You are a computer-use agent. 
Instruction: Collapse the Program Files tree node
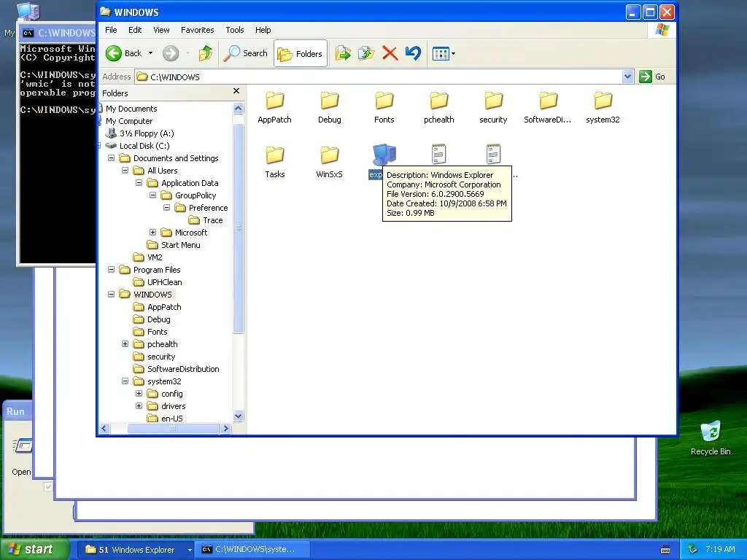[x=111, y=270]
